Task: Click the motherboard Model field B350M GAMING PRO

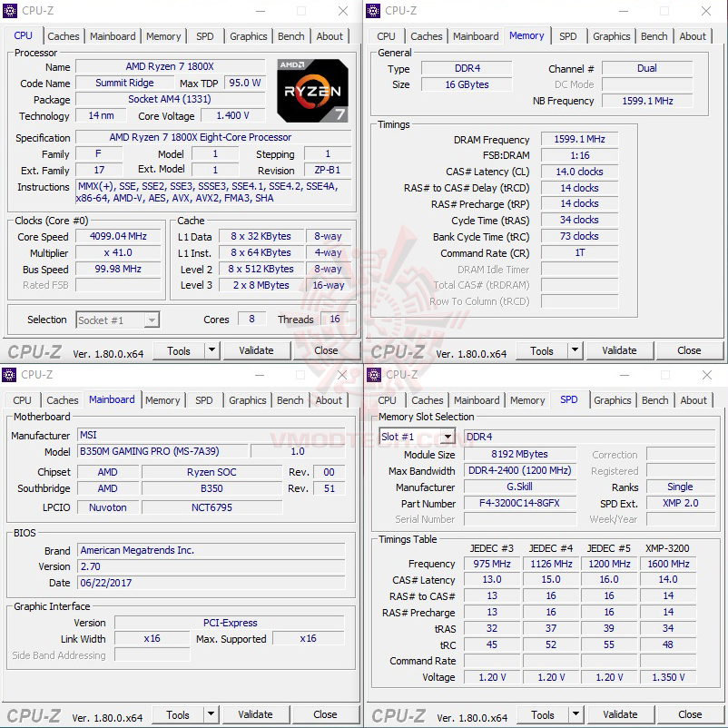Action: [x=162, y=451]
